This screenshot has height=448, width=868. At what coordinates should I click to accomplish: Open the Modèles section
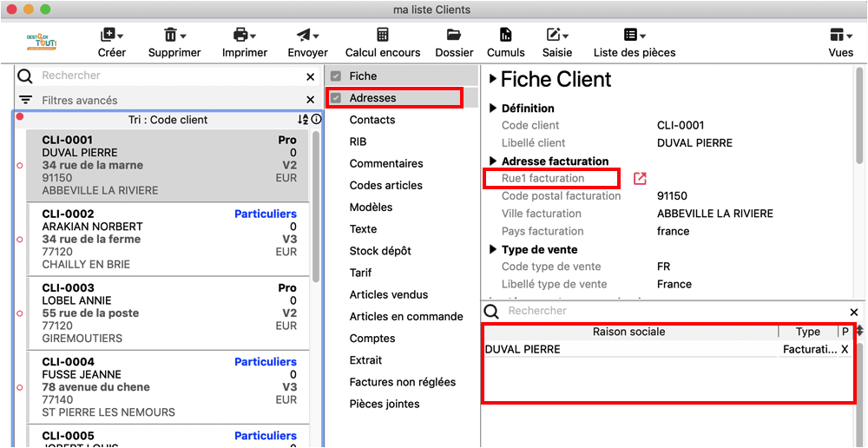pyautogui.click(x=371, y=208)
